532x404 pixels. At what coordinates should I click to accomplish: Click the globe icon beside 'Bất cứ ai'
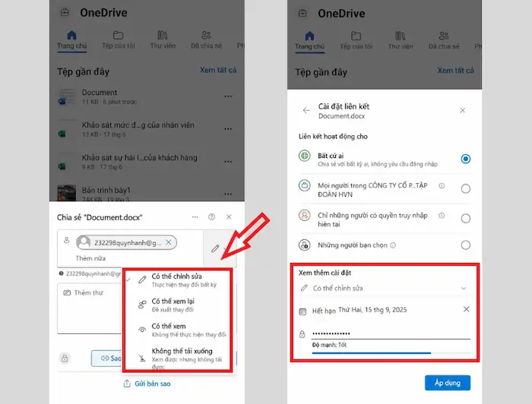click(305, 156)
